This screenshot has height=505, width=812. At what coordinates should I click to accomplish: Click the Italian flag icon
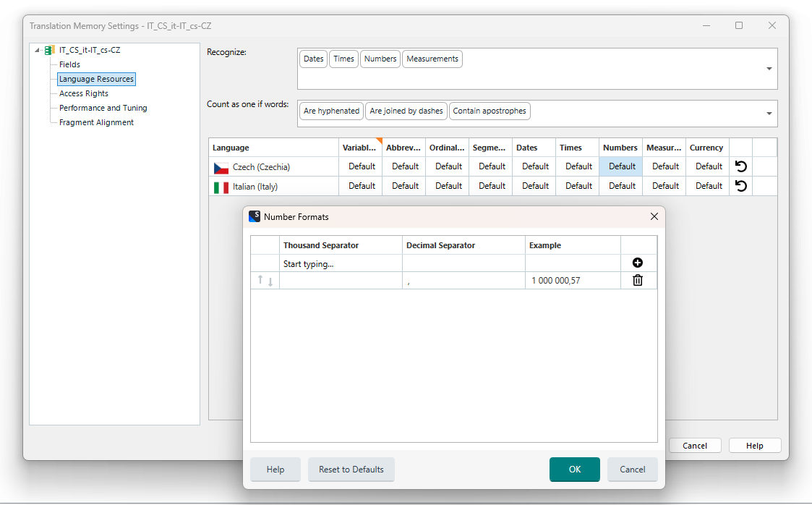coord(221,187)
